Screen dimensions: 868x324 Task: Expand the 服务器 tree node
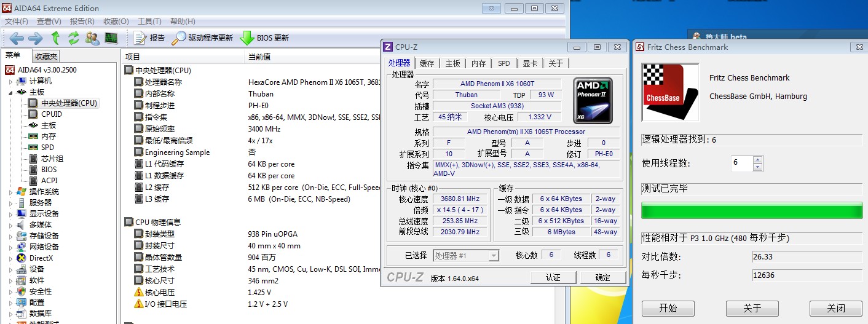[10, 202]
